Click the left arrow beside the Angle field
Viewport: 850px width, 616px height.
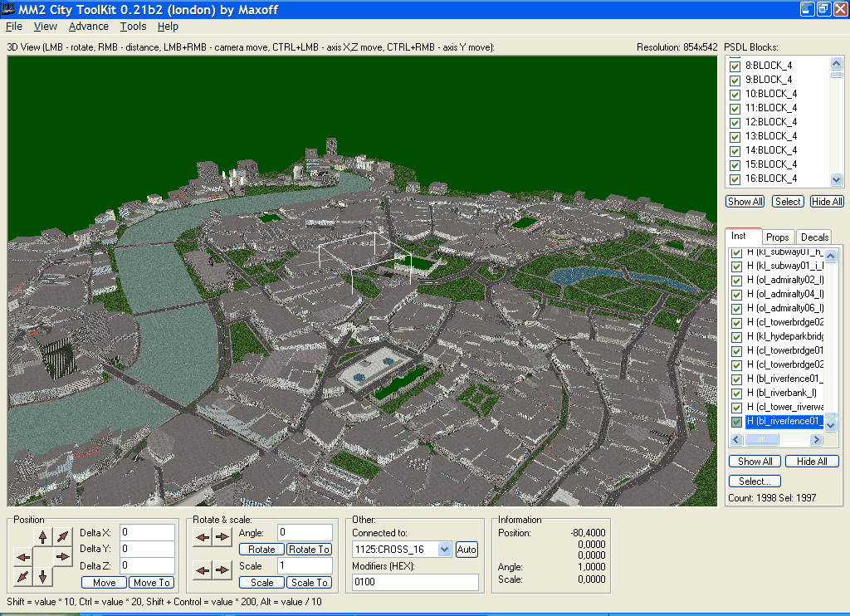click(x=202, y=537)
